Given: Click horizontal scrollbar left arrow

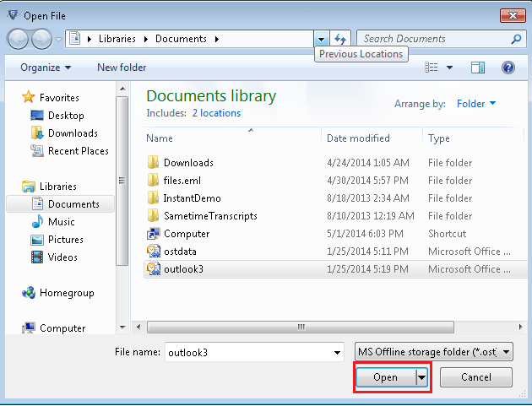Looking at the screenshot, I should click(138, 328).
